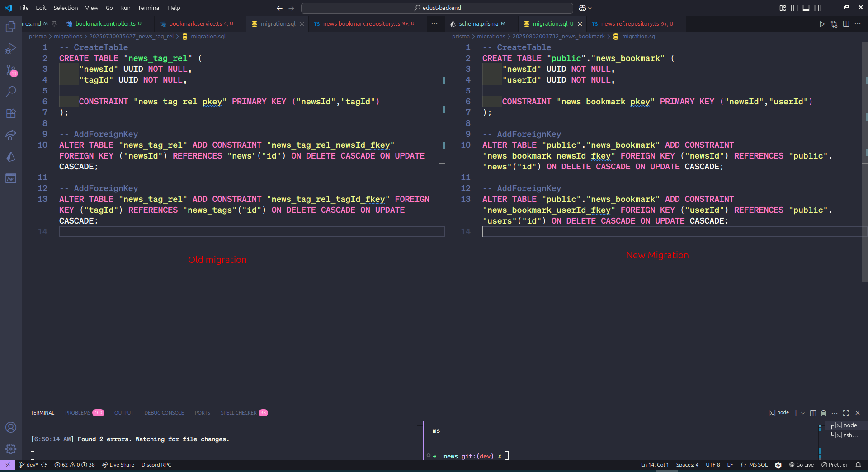Open the Prisma view in activity bar

click(x=11, y=157)
